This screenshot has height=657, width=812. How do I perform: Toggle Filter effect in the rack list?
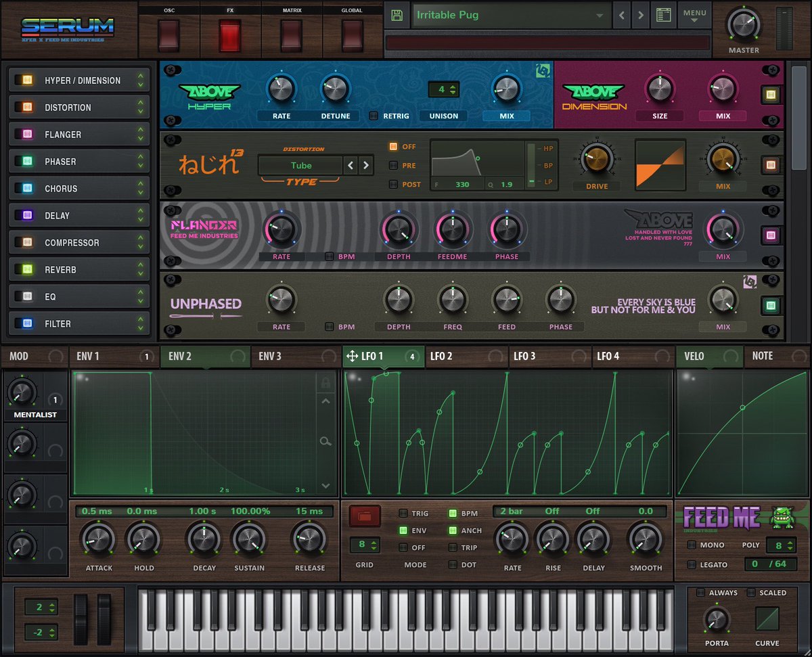click(28, 323)
